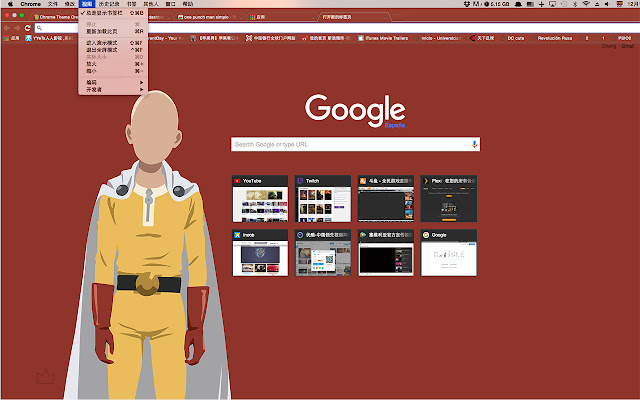Click the browser address bar
640x400 pixels.
pyautogui.click(x=337, y=28)
